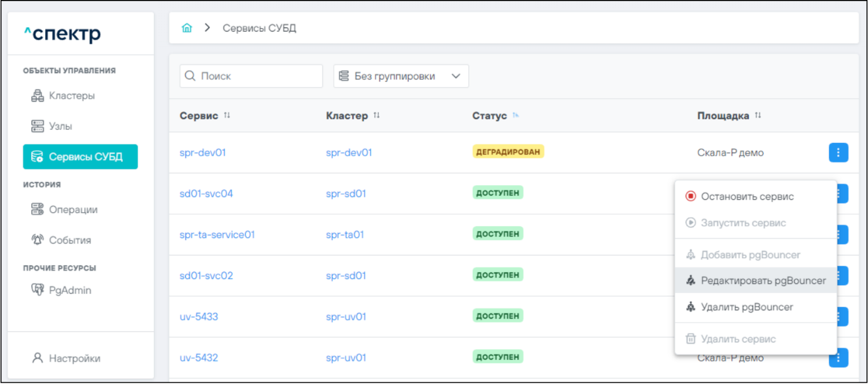The height and width of the screenshot is (384, 868).
Task: Select Редактировать pgBouncer menu item
Action: tap(763, 281)
